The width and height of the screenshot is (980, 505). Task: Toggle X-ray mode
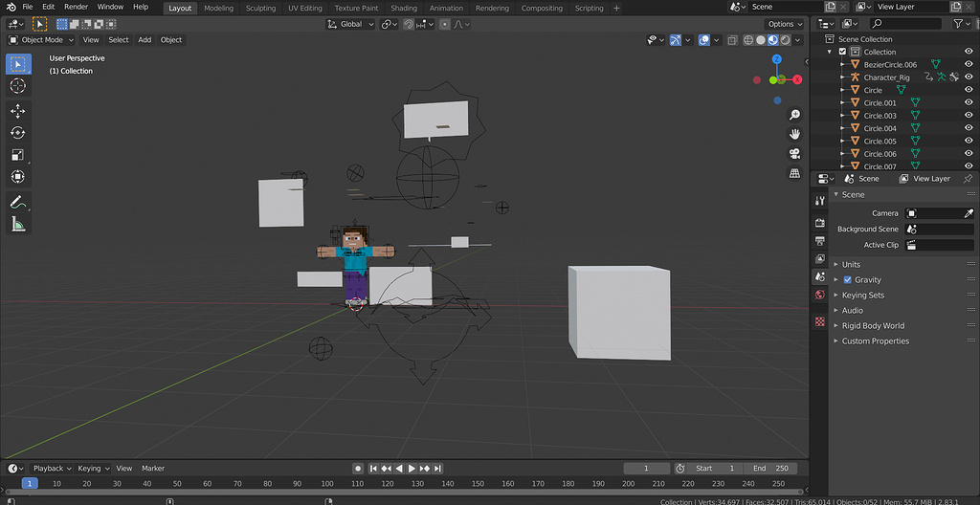(732, 40)
